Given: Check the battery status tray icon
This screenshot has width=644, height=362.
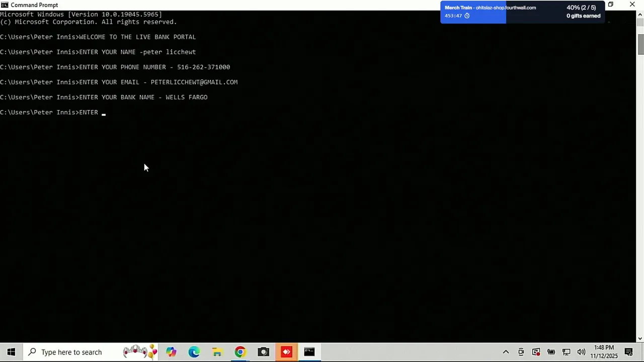Looking at the screenshot, I should tap(551, 352).
